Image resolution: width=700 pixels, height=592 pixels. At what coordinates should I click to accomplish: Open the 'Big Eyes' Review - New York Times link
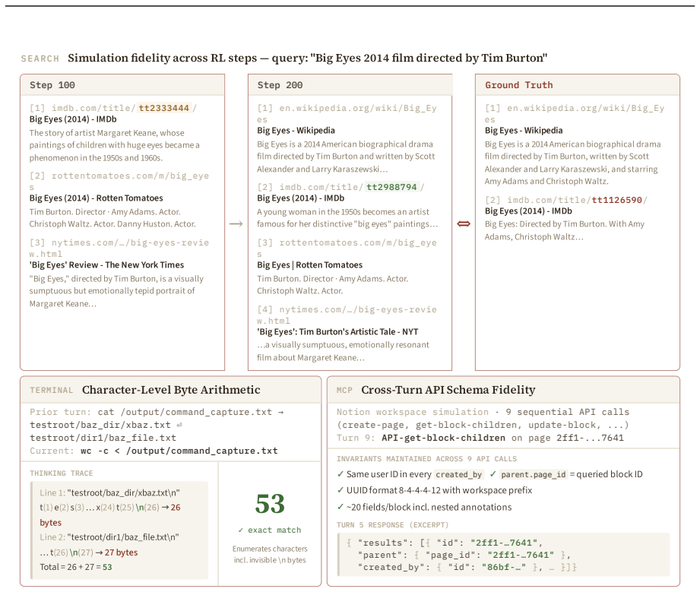click(x=106, y=264)
